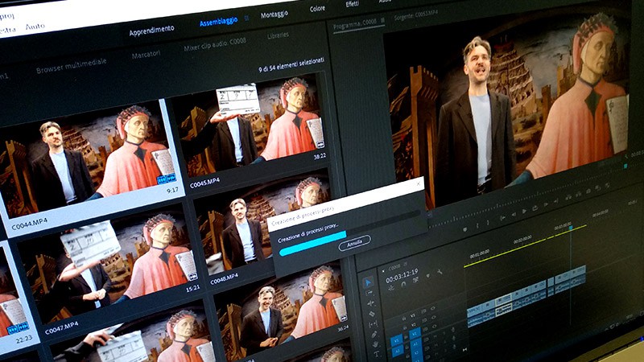This screenshot has height=362, width=644.
Task: Click the selected clip in timeline
Action: point(504,304)
